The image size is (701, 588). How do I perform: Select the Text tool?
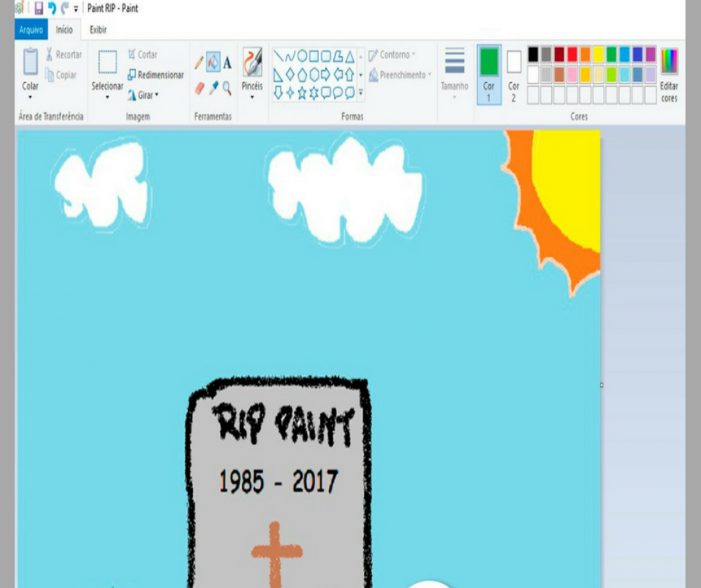pos(227,62)
